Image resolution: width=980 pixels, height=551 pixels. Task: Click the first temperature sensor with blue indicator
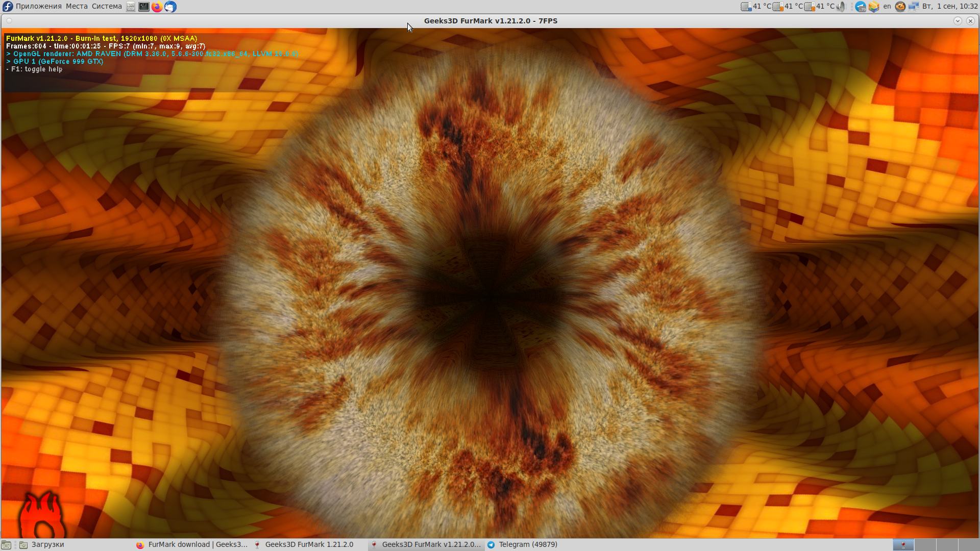[x=746, y=7]
